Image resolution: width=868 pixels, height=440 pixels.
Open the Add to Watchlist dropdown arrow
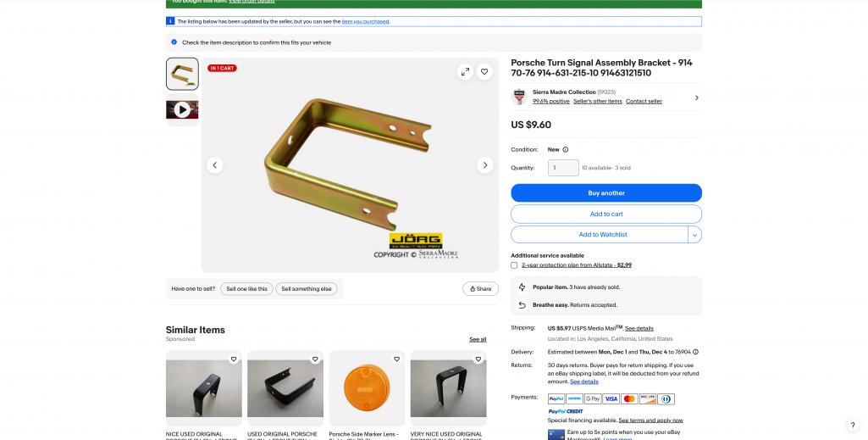coord(694,234)
